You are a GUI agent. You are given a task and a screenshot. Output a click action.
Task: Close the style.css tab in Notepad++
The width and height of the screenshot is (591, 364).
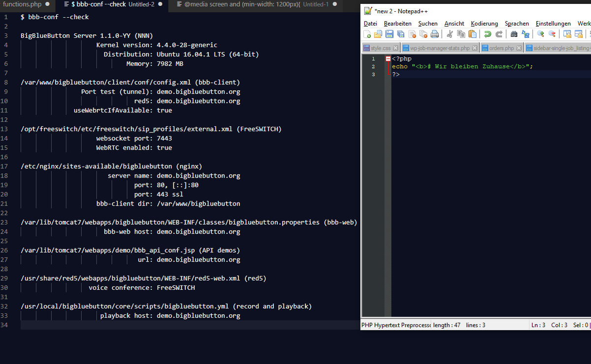point(395,48)
